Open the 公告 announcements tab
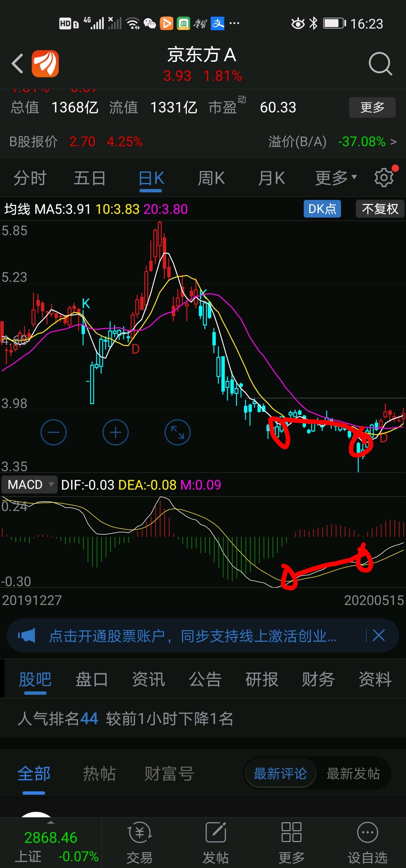406x868 pixels. tap(205, 679)
